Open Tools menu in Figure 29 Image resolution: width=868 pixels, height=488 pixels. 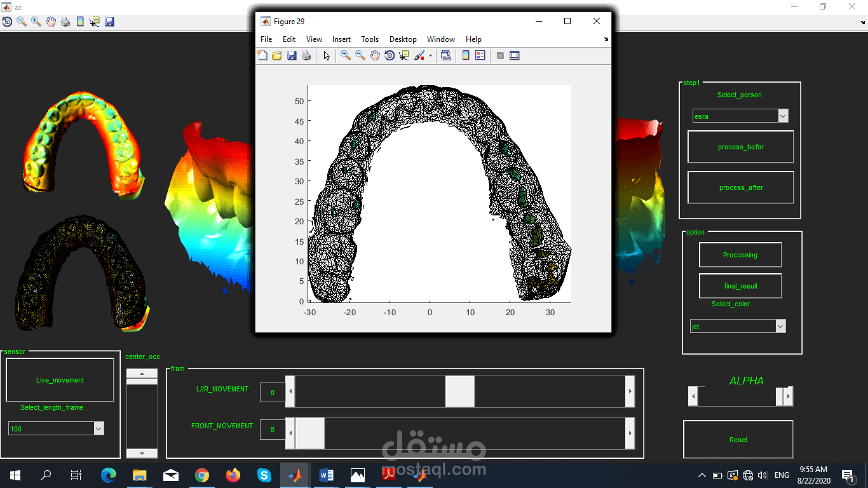[x=370, y=39]
